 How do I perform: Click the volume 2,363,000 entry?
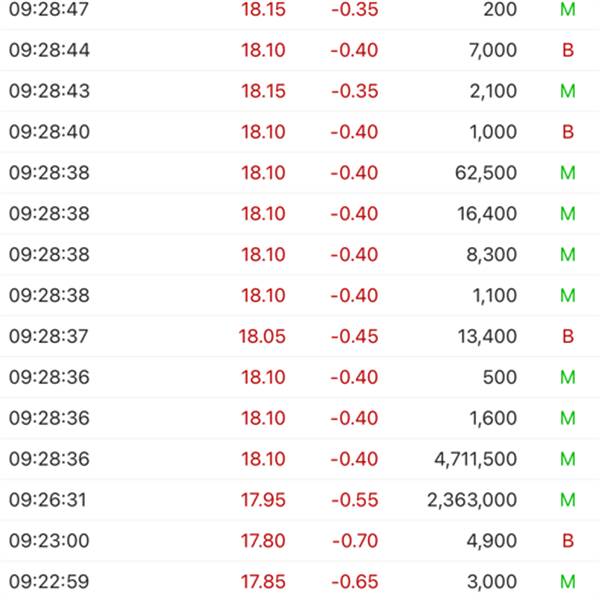(472, 500)
